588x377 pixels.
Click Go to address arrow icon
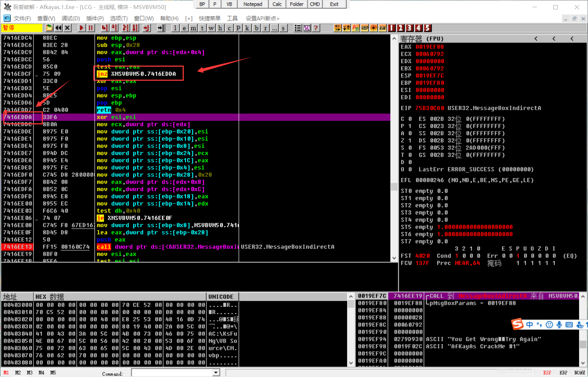click(x=161, y=28)
